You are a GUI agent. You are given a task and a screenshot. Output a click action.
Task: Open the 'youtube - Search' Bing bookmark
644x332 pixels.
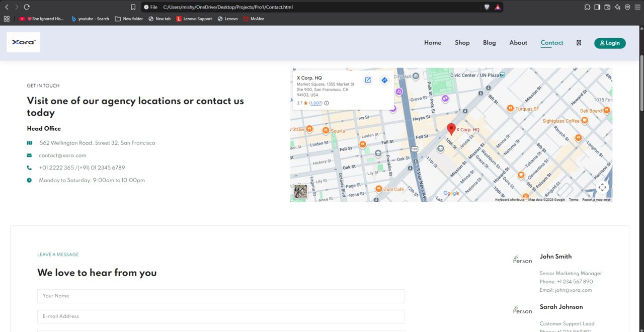(90, 19)
